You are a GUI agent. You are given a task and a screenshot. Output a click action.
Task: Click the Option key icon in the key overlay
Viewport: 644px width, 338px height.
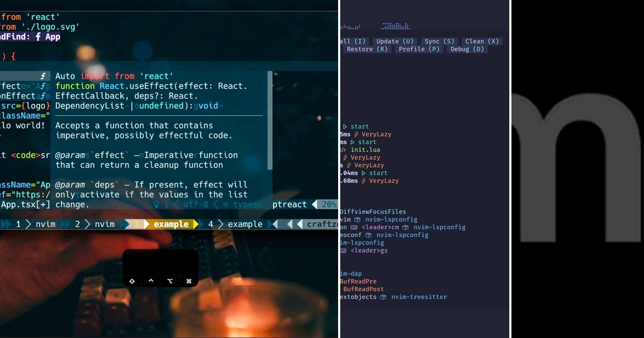(x=171, y=280)
